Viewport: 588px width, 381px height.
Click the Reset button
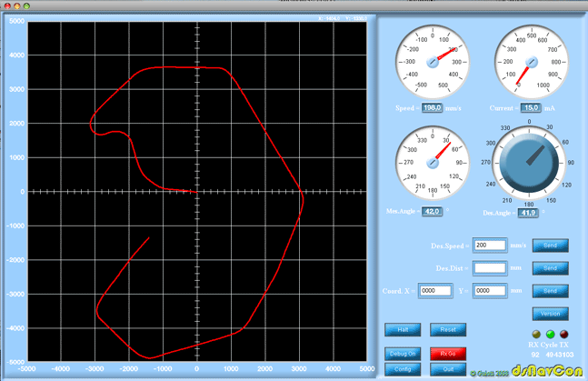pyautogui.click(x=448, y=329)
